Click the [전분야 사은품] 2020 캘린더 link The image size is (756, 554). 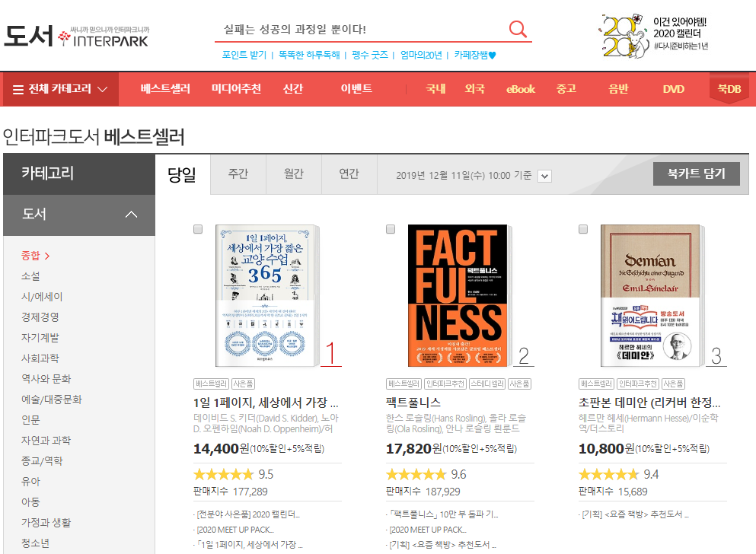click(248, 514)
